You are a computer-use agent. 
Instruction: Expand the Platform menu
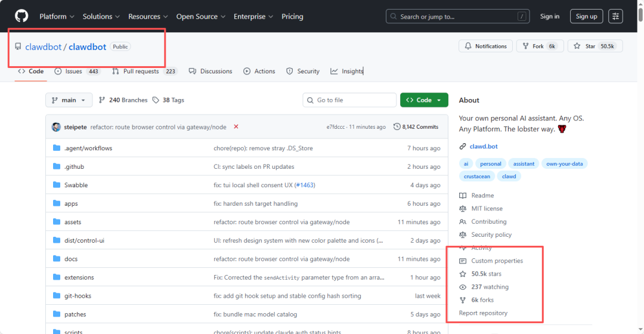[x=57, y=17]
